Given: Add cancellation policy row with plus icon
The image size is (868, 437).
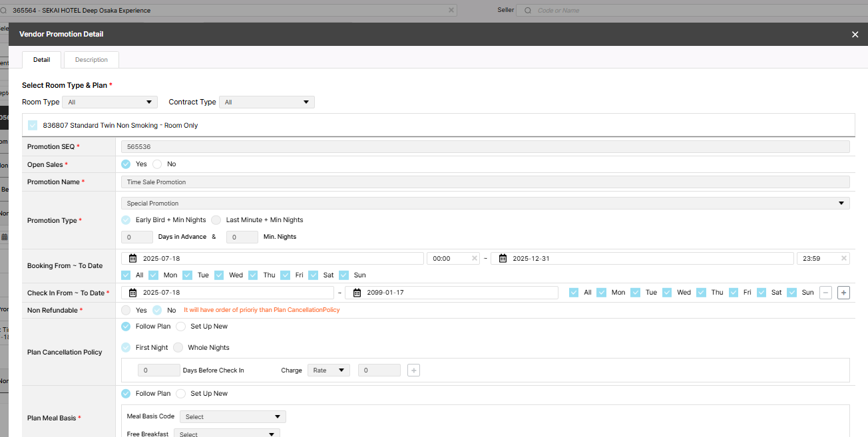Looking at the screenshot, I should point(413,370).
